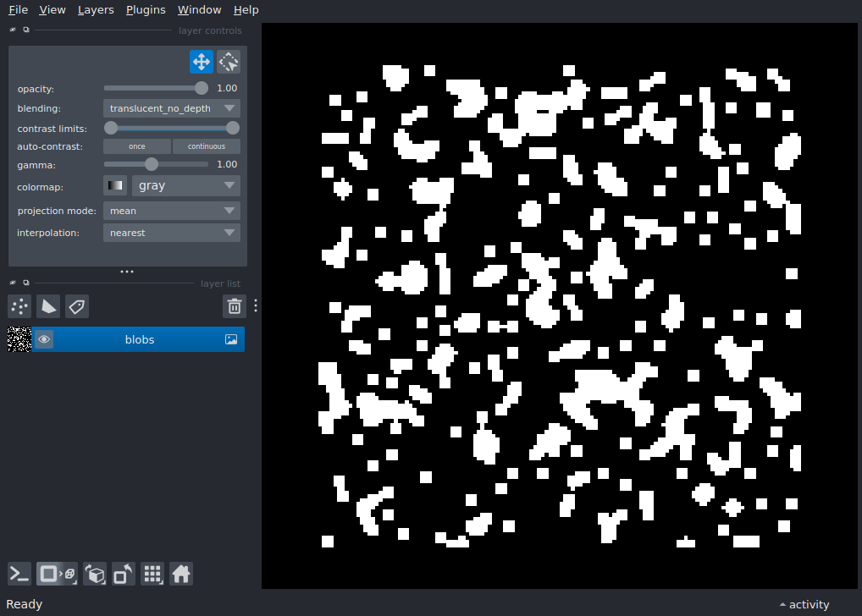Toggle visibility of blobs layer
This screenshot has width=862, height=616.
point(44,339)
